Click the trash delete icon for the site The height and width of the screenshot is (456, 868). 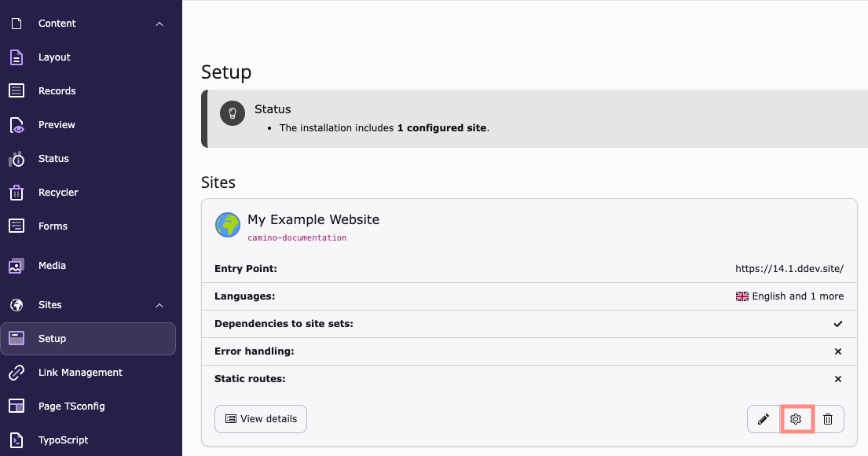pos(828,419)
